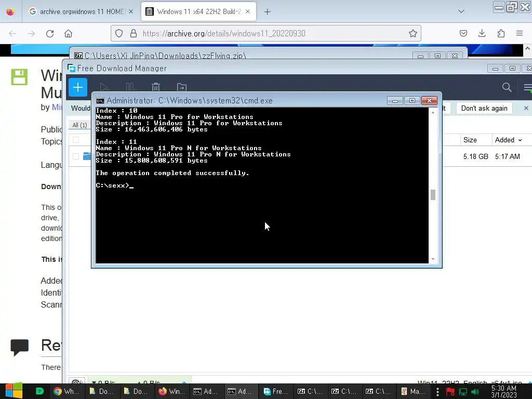Click Firefox forward arrow
The width and height of the screenshot is (532, 399).
[31, 34]
